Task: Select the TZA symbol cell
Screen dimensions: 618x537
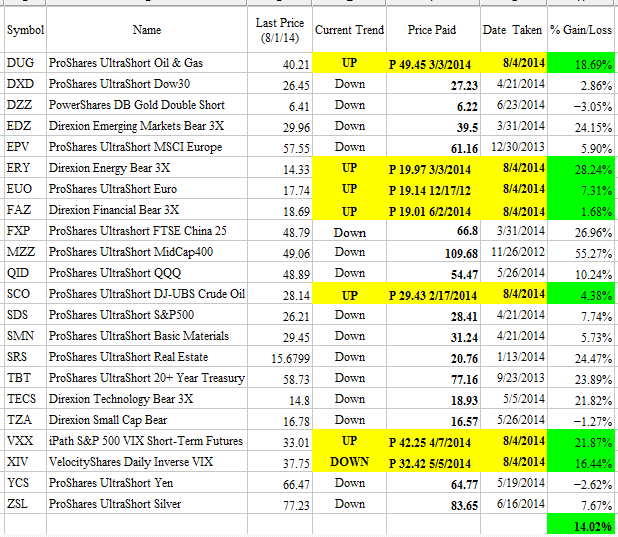Action: pyautogui.click(x=25, y=420)
